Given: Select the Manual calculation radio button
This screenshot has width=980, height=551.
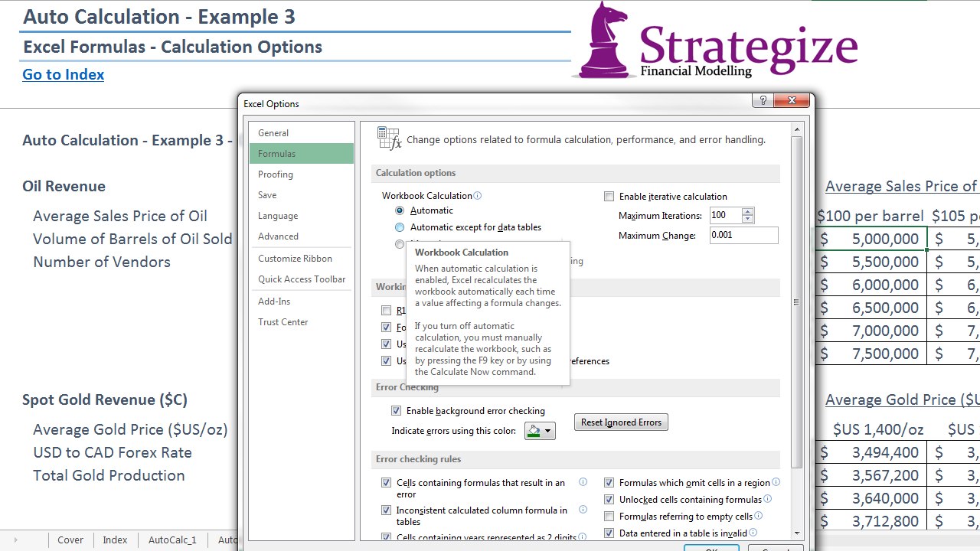Looking at the screenshot, I should tap(400, 244).
